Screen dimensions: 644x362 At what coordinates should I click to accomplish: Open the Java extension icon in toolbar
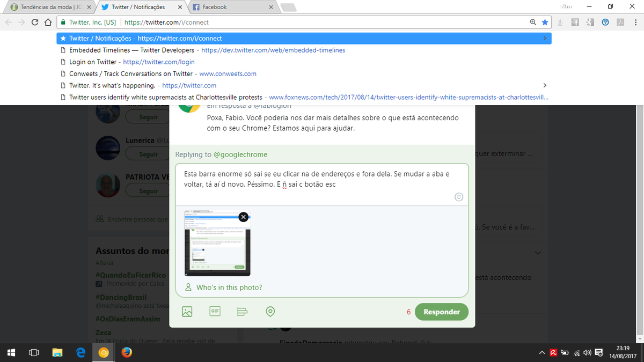[x=560, y=23]
